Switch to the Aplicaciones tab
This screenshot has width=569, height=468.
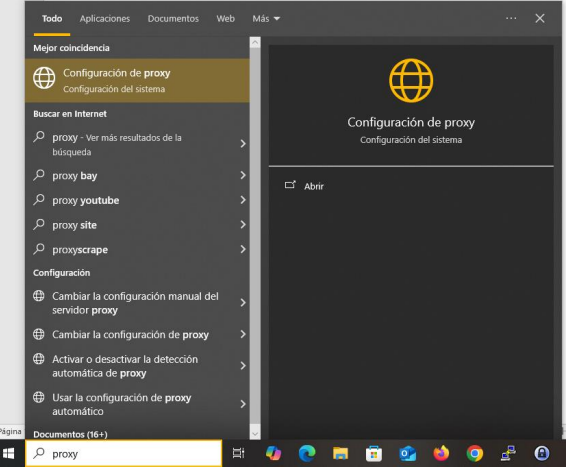pyautogui.click(x=105, y=19)
